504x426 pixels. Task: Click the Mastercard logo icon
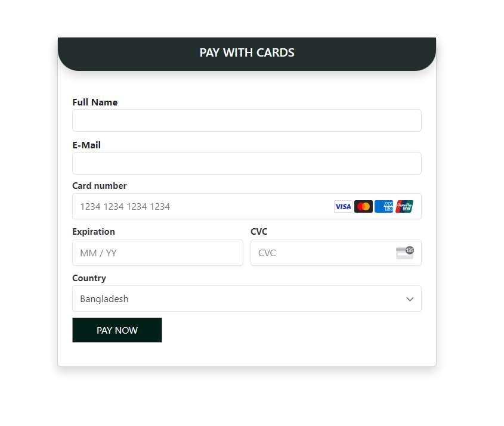click(363, 207)
